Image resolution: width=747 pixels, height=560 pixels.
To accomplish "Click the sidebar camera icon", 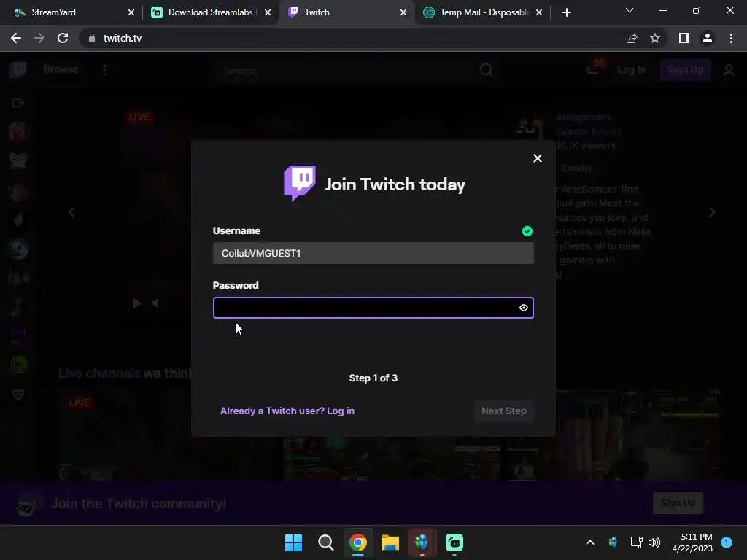I will [18, 103].
